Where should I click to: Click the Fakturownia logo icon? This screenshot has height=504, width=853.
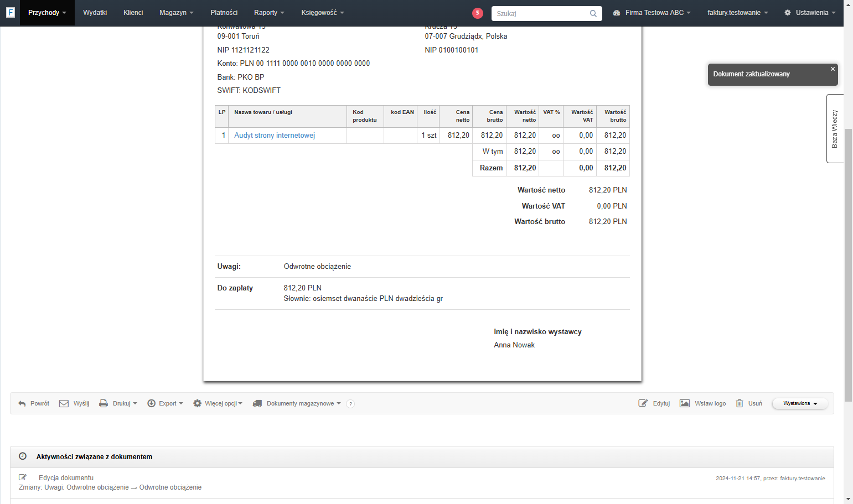[10, 12]
